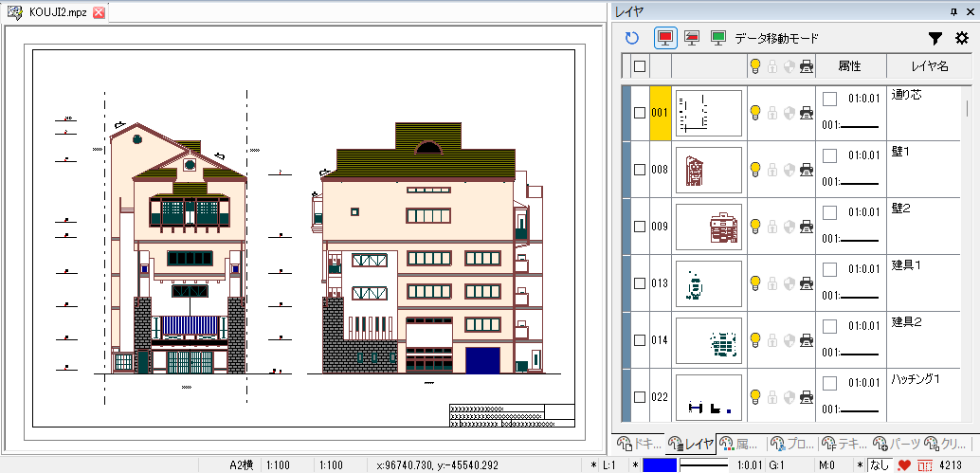Click the blue refresh layers icon
Screen dimensions: 980x473
pos(632,38)
